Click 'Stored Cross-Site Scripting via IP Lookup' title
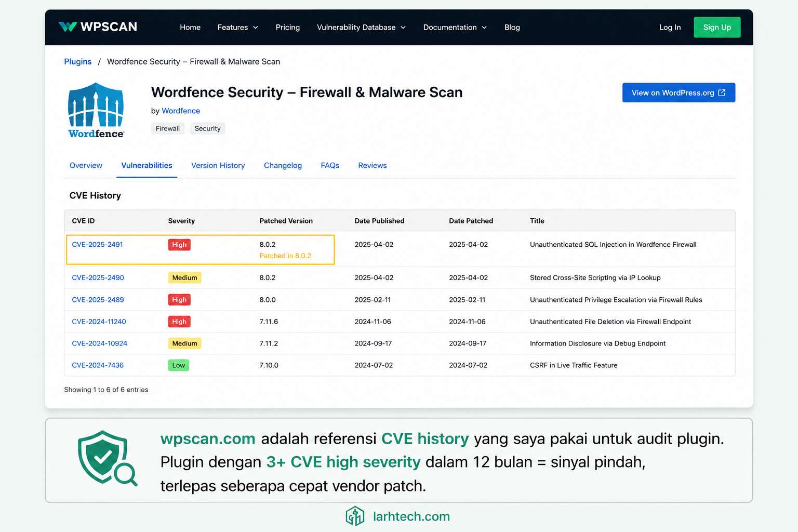The image size is (798, 532). pyautogui.click(x=595, y=277)
